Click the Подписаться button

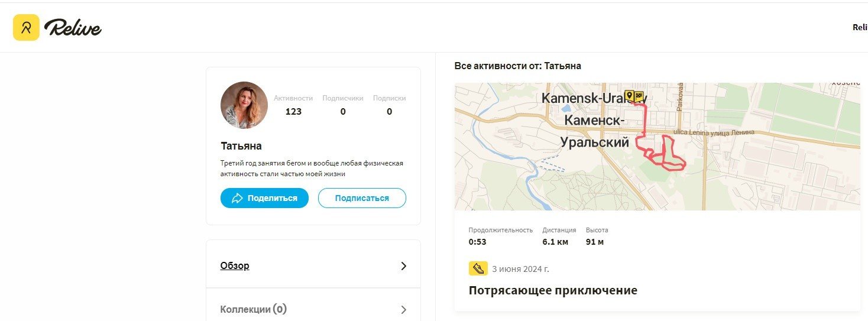point(362,198)
